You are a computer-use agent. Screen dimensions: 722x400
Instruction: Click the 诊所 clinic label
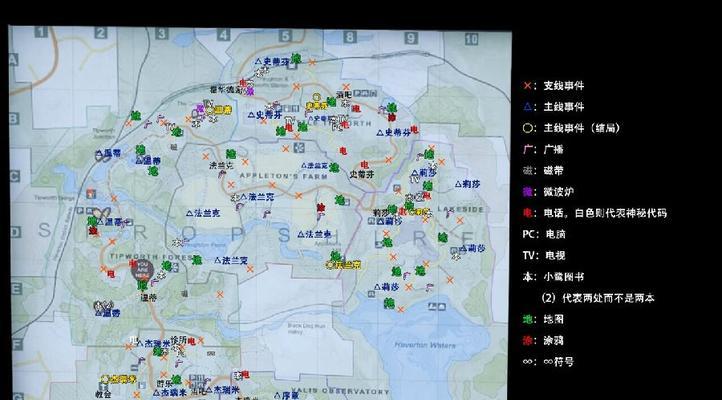[178, 340]
